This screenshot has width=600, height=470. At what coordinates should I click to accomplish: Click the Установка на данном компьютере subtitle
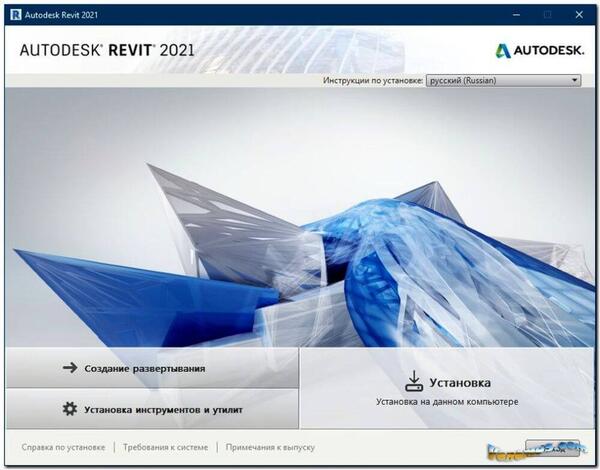pyautogui.click(x=447, y=402)
